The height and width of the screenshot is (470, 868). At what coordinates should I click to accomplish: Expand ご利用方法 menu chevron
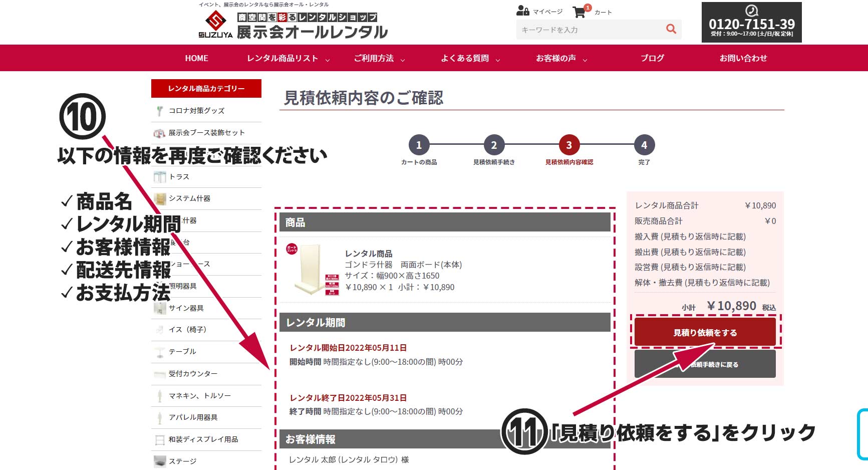(x=403, y=60)
